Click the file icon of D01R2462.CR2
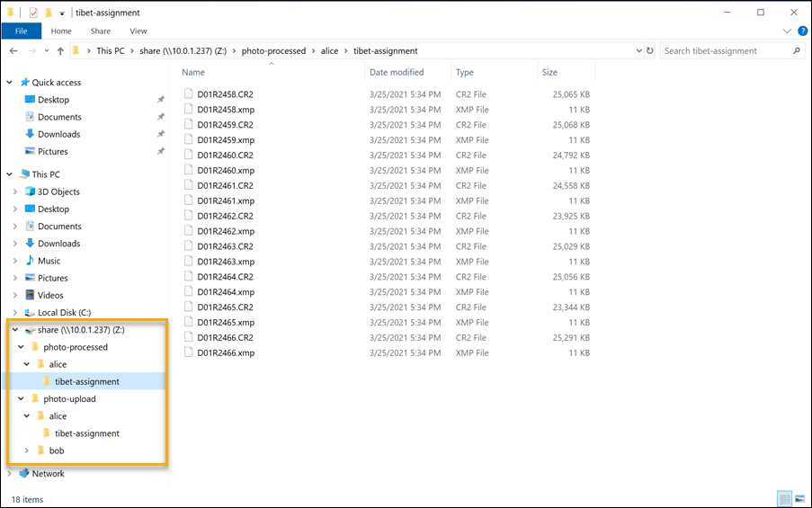Screen dimensions: 812x508 [189, 216]
